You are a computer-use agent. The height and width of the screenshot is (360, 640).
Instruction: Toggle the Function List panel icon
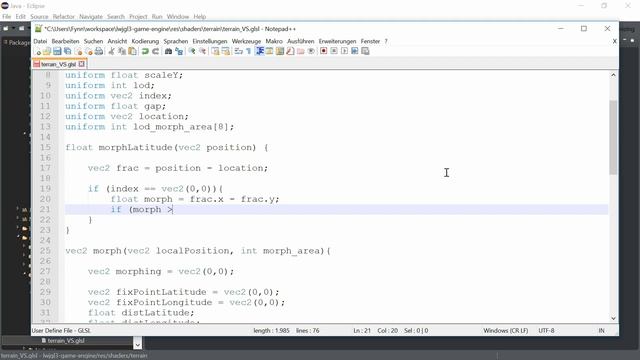coord(290,51)
